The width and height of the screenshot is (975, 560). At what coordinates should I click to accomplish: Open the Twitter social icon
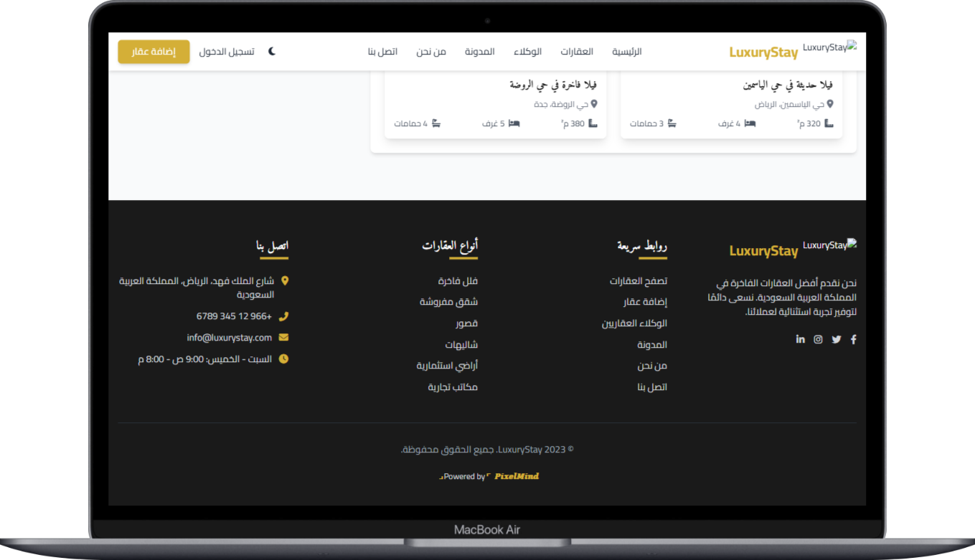(836, 339)
